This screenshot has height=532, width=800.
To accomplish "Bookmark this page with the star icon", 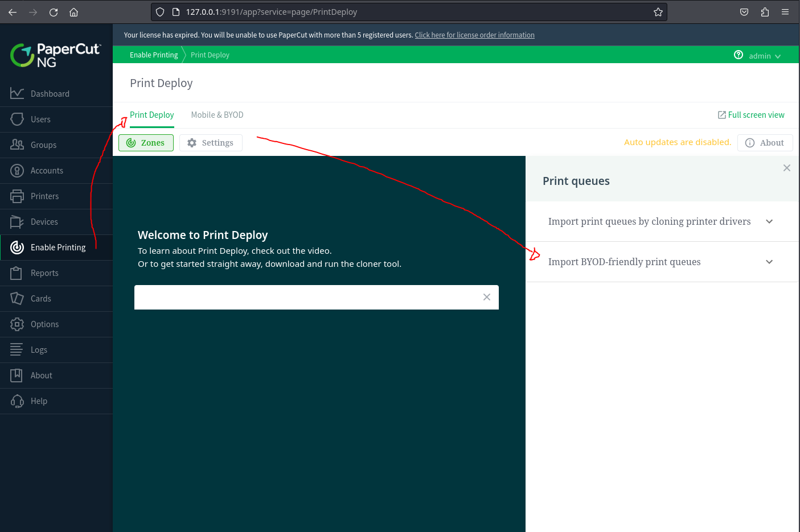I will (658, 12).
